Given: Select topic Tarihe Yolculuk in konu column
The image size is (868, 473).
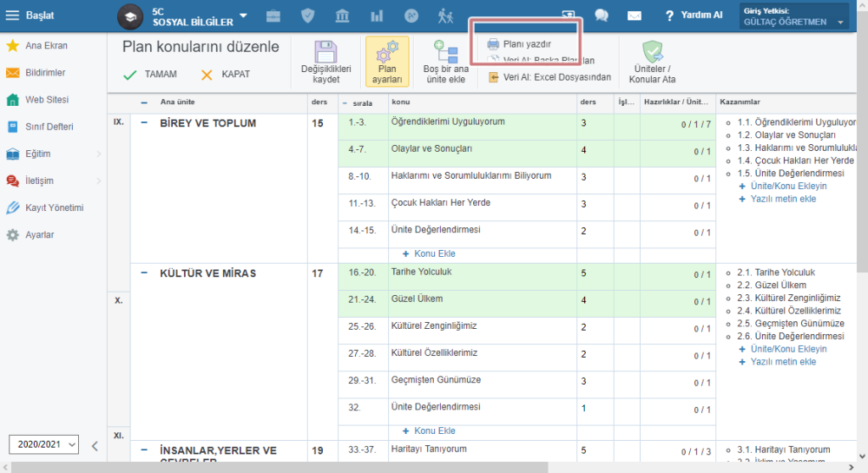Looking at the screenshot, I should tap(421, 272).
